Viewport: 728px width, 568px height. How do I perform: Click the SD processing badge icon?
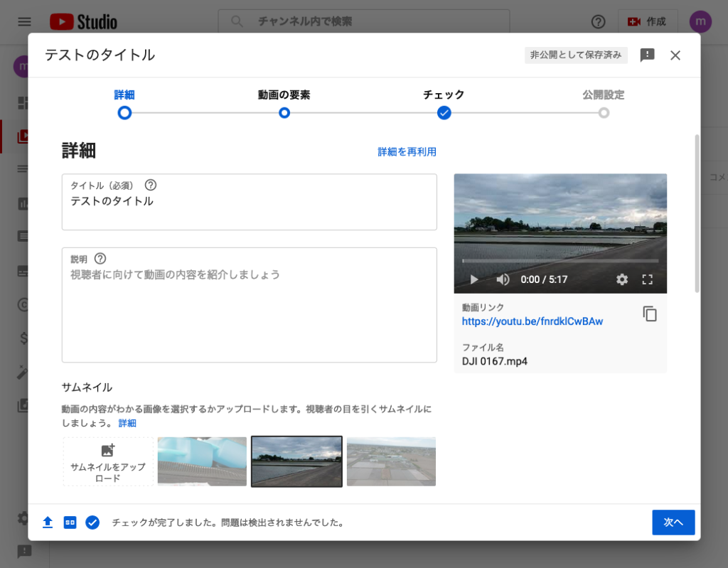click(x=70, y=522)
